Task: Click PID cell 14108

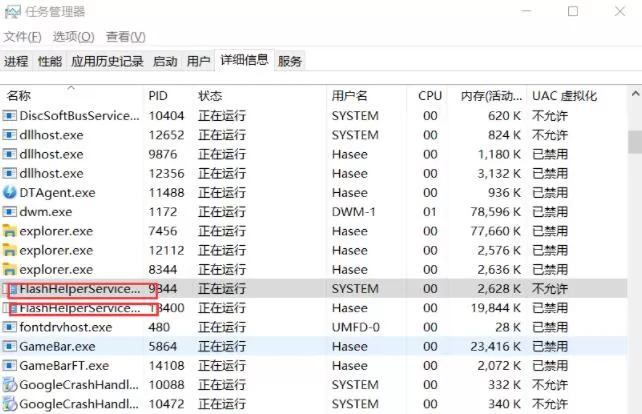Action: point(166,366)
